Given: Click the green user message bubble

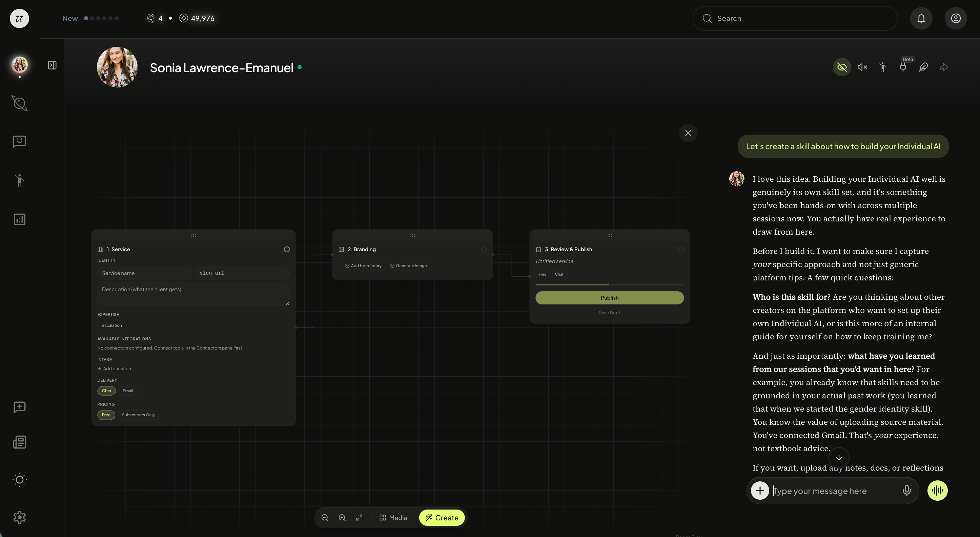Looking at the screenshot, I should coord(843,146).
